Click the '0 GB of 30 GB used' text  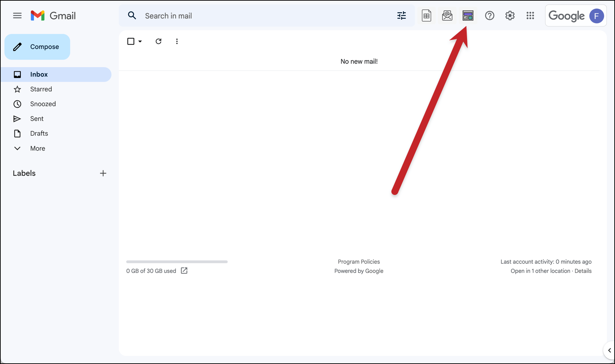tap(151, 271)
